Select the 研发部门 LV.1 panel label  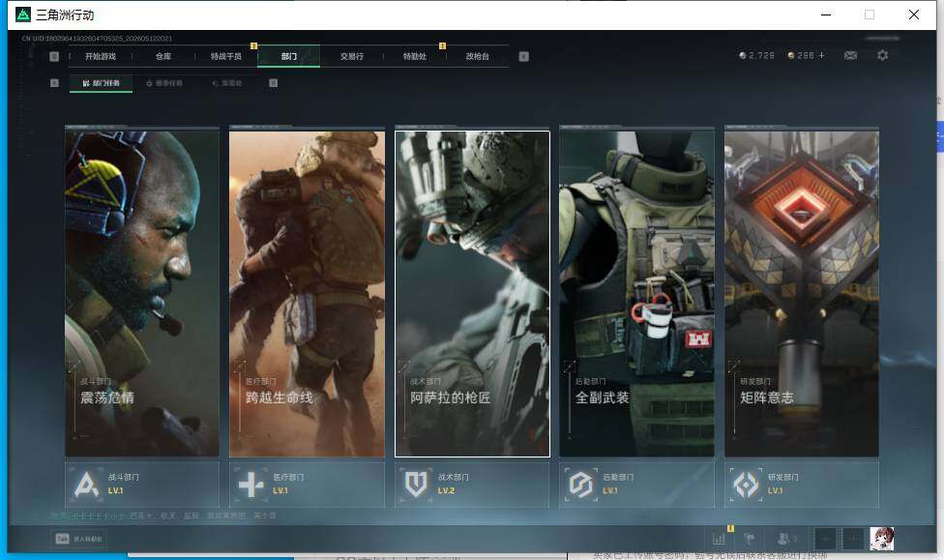tap(783, 484)
